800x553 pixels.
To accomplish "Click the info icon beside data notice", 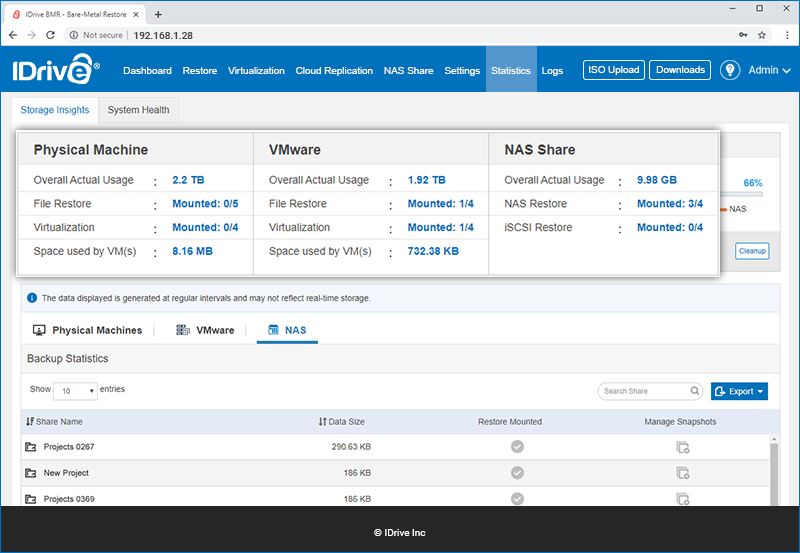I will 32,298.
